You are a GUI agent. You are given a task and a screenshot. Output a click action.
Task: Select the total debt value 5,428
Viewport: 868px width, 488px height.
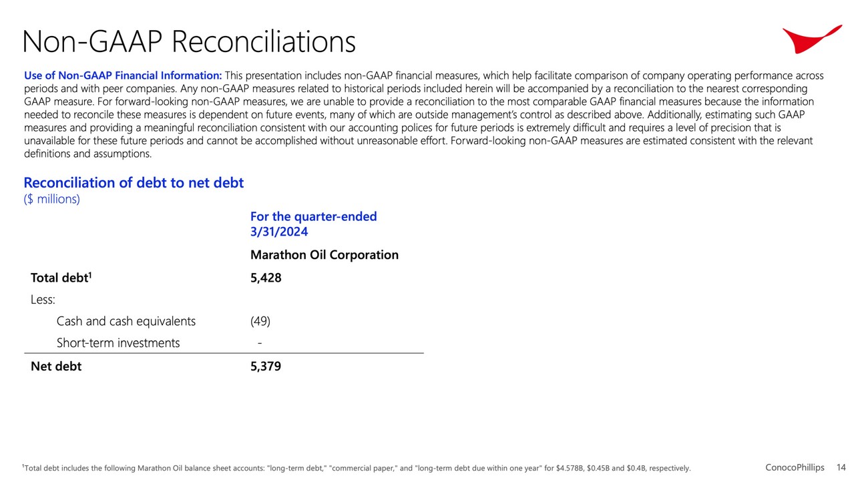(x=266, y=278)
